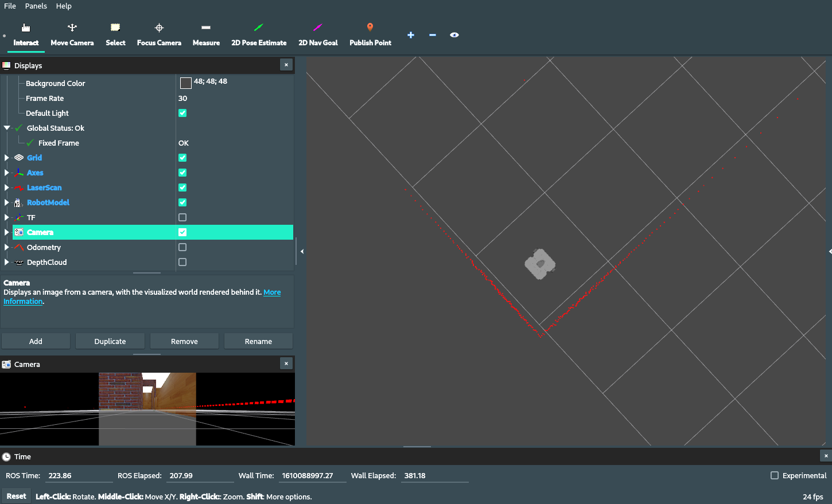The width and height of the screenshot is (832, 504).
Task: Disable the LaserScan display checkbox
Action: coord(182,187)
